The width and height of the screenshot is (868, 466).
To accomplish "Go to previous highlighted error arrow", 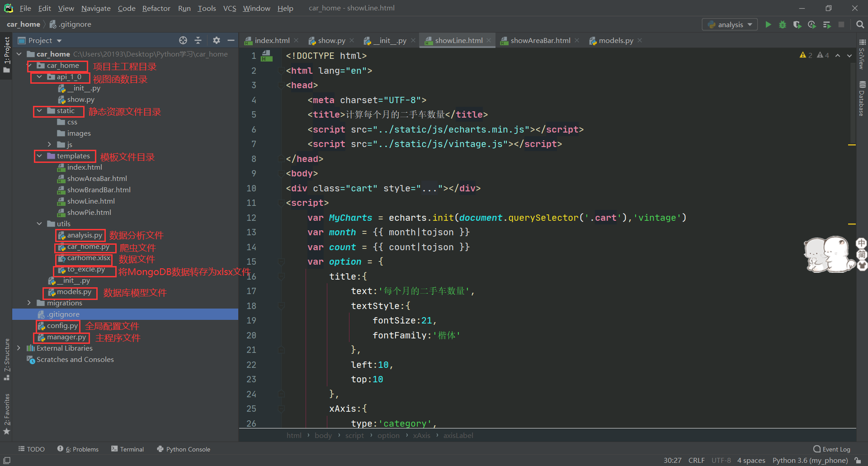I will (x=838, y=55).
